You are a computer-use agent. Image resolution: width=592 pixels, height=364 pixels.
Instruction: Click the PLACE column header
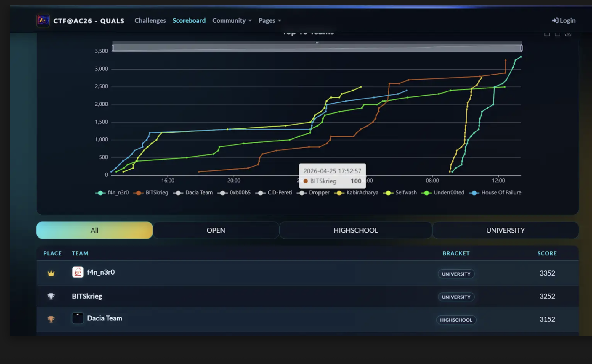coord(52,254)
